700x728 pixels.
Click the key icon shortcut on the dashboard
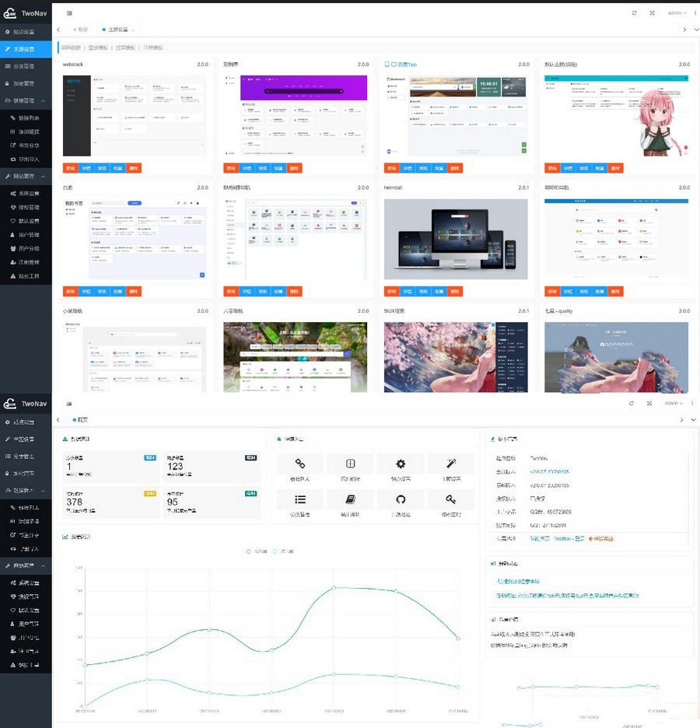click(450, 499)
